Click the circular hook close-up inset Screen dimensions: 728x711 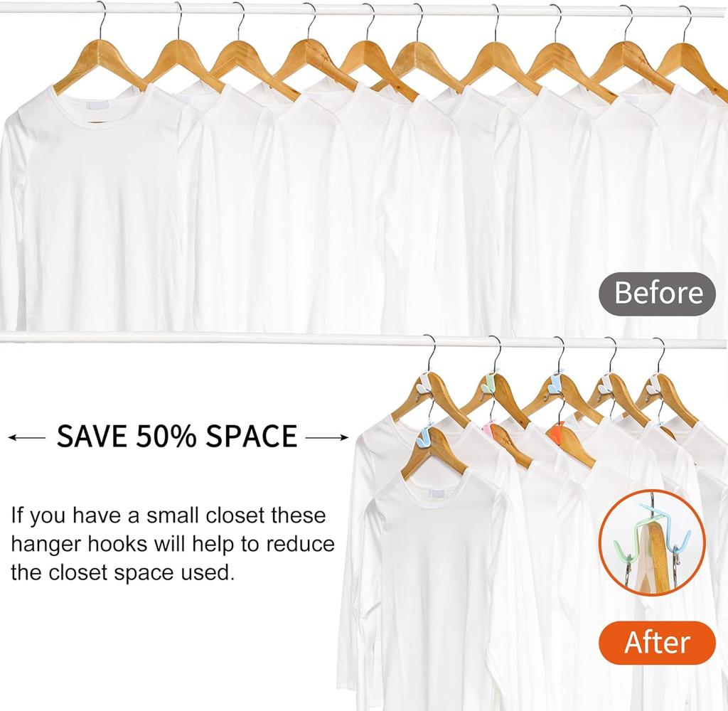[652, 543]
